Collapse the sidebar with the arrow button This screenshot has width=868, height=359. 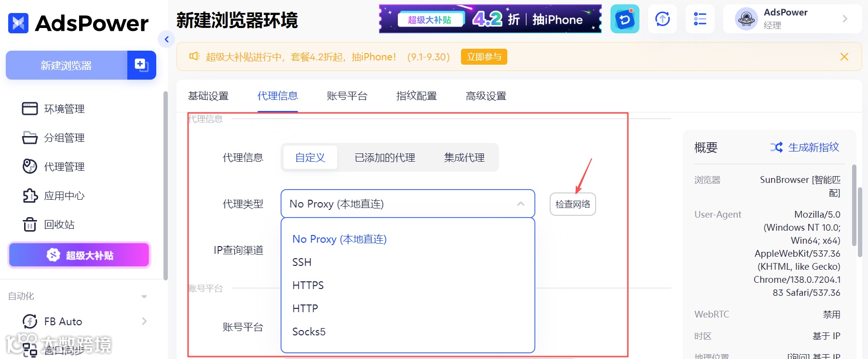(166, 40)
